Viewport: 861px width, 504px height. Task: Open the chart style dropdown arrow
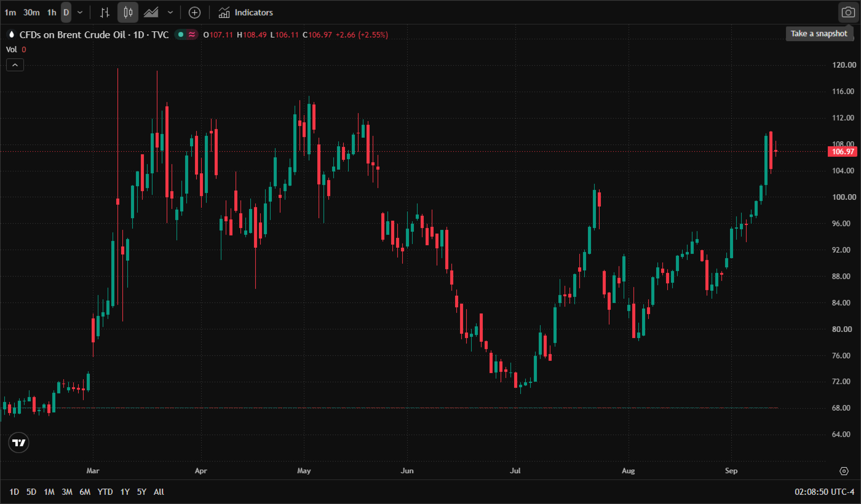click(x=170, y=13)
